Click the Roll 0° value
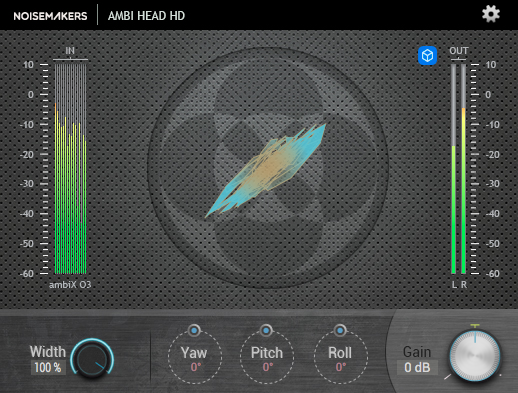The image size is (518, 393). [341, 367]
